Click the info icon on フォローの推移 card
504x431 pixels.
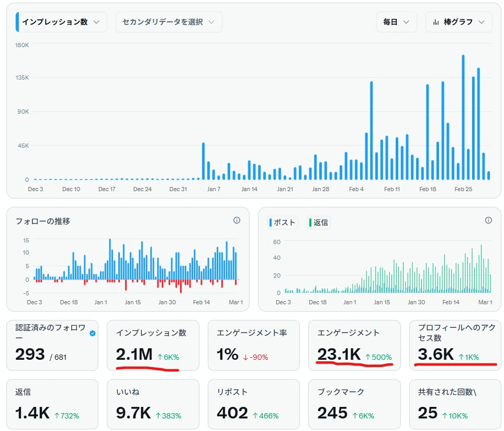pyautogui.click(x=237, y=220)
